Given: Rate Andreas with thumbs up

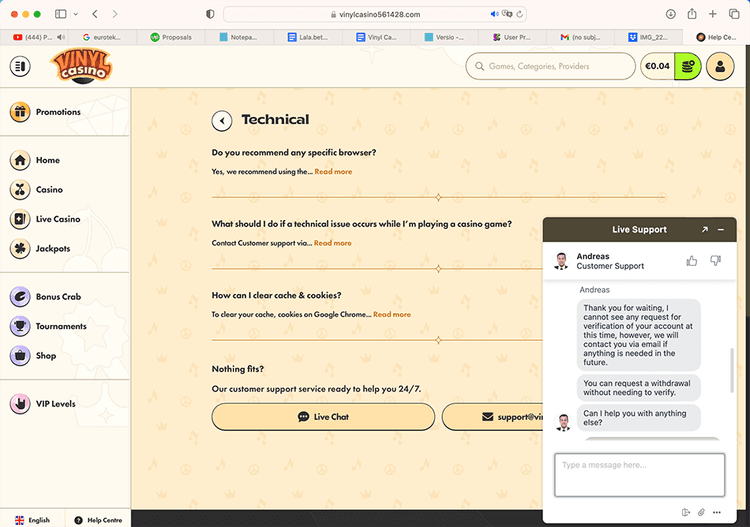Looking at the screenshot, I should coord(692,261).
